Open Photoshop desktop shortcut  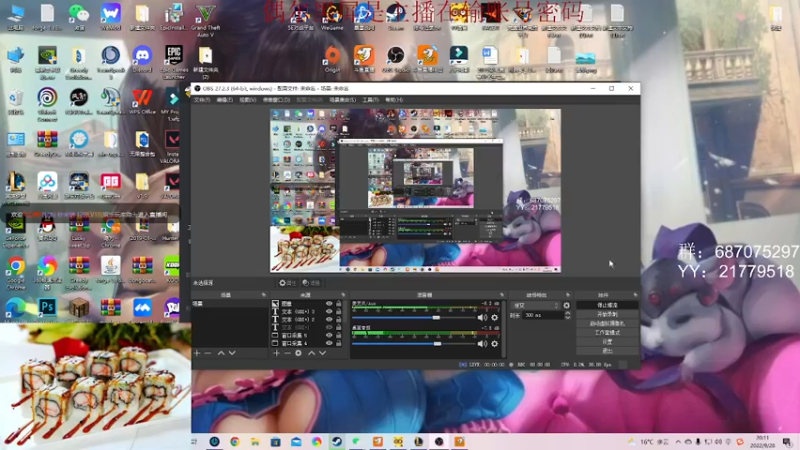[47, 308]
